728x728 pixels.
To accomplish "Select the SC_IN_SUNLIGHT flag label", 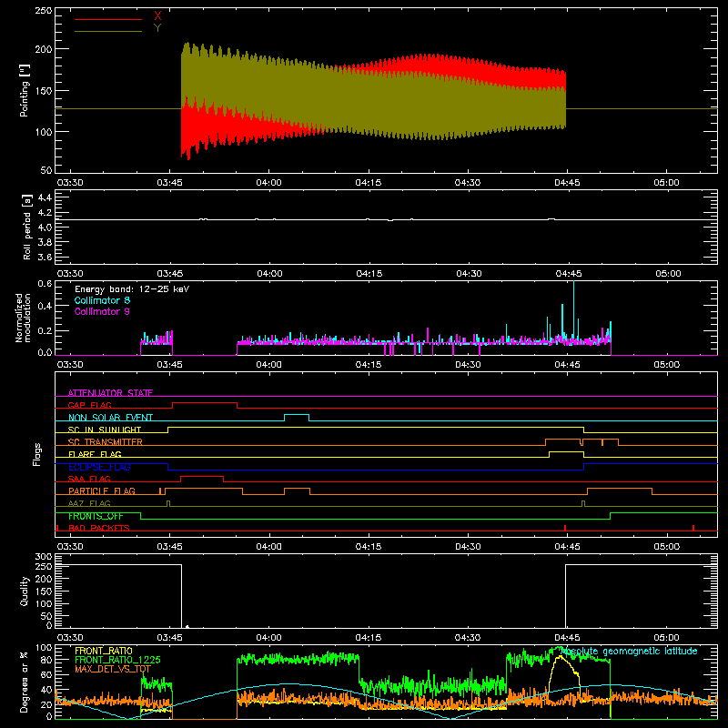I will (105, 430).
